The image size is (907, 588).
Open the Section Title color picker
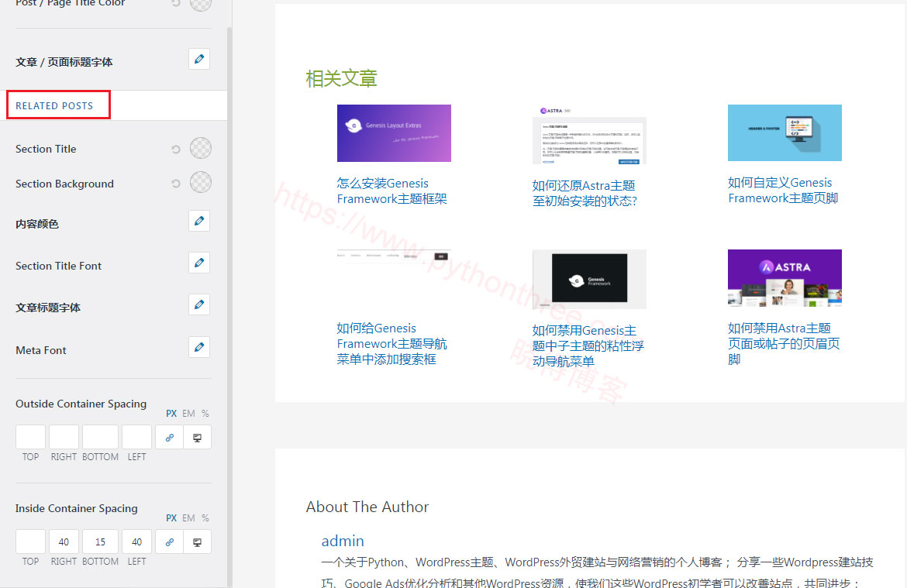click(201, 148)
